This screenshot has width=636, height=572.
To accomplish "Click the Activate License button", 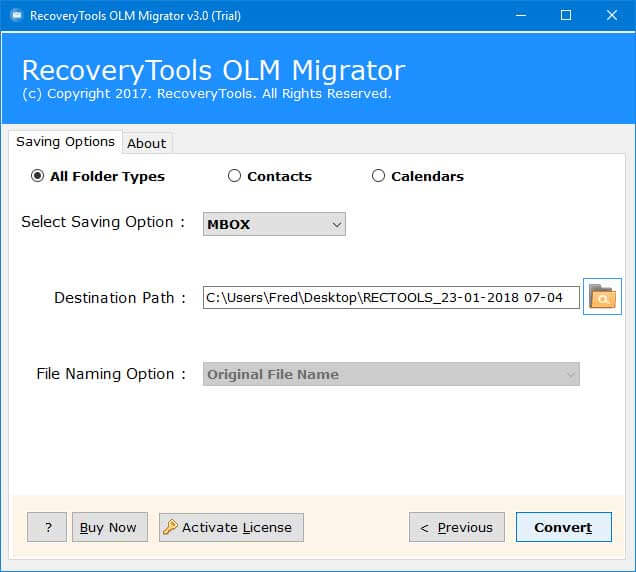I will (231, 527).
